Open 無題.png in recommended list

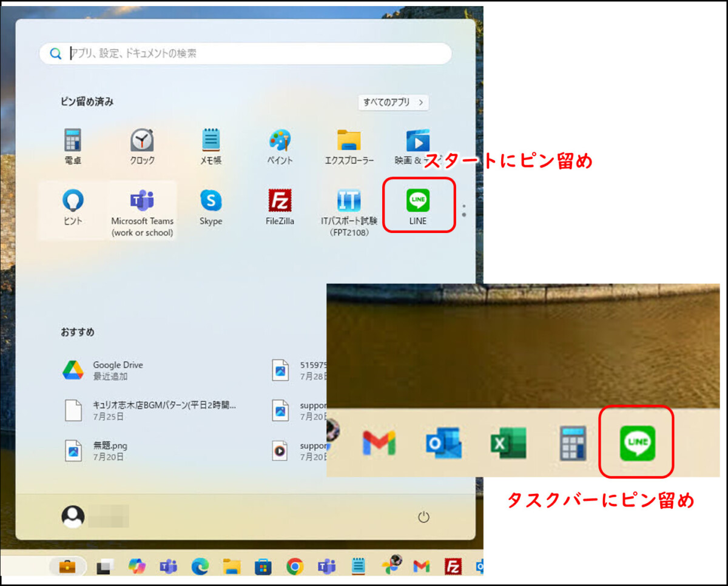point(97,451)
